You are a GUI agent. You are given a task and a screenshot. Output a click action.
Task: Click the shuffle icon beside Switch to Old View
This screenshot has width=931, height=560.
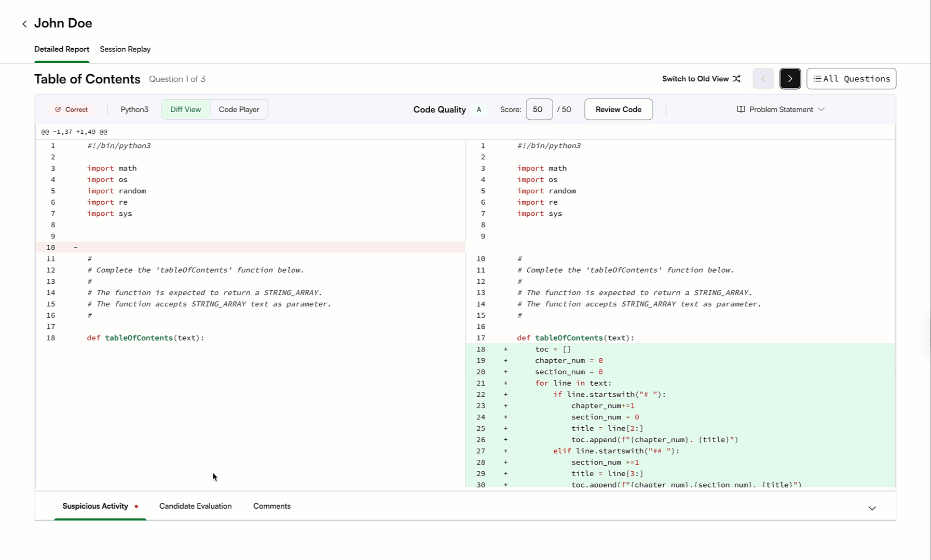pos(736,78)
